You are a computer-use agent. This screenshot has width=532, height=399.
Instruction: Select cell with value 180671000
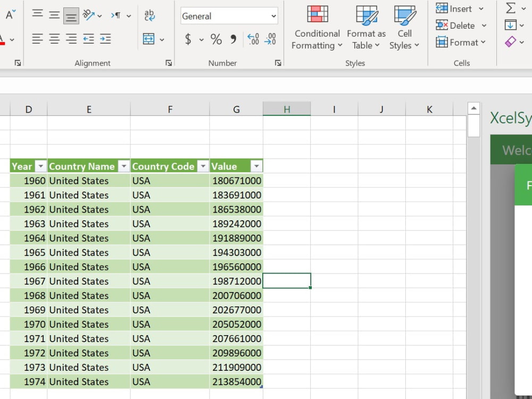(x=236, y=180)
